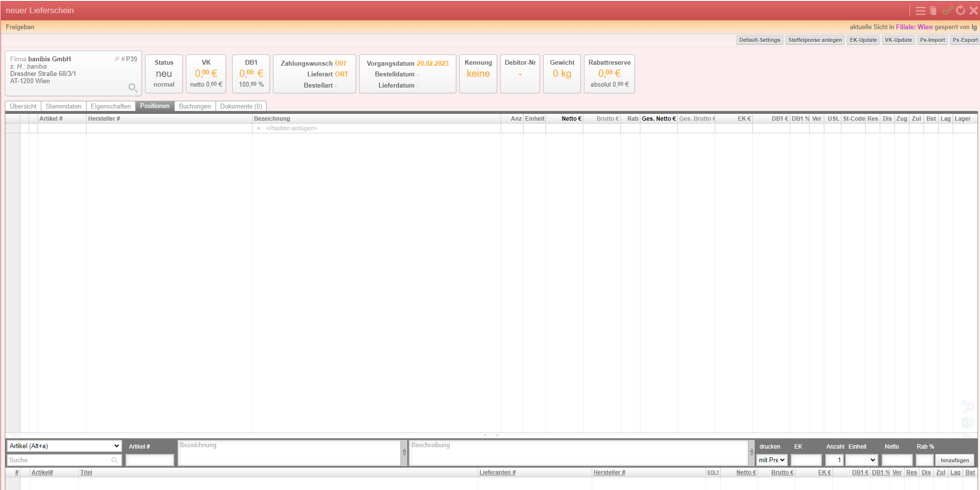Image resolution: width=980 pixels, height=490 pixels.
Task: Sort by Titel in the search results table
Action: click(86, 472)
